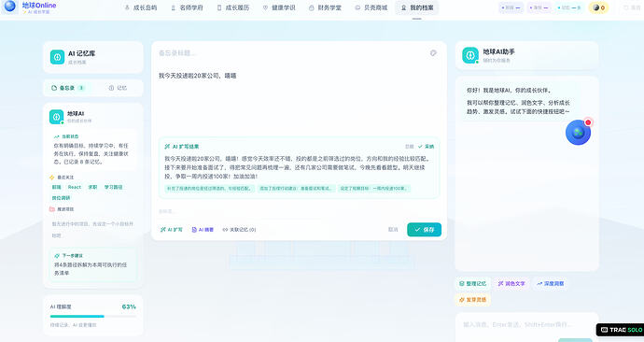Click the 下一步建议 suggestion card
This screenshot has width=644, height=342.
coord(93,264)
